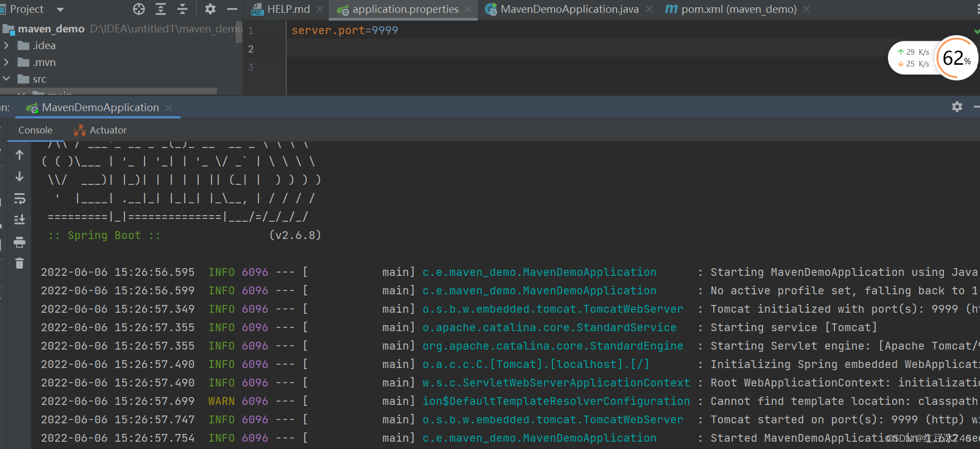Screen dimensions: 980x449
Task: Click the server.port=9999 line in editor
Action: 345,30
